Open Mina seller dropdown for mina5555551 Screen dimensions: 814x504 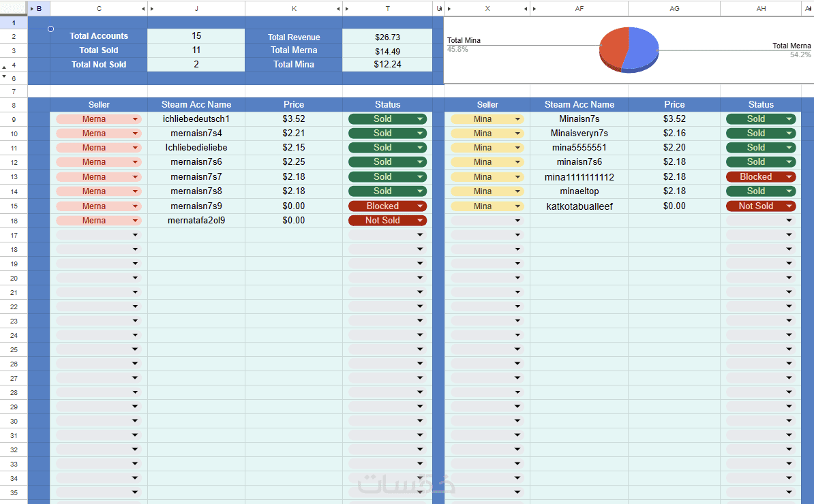pos(517,148)
